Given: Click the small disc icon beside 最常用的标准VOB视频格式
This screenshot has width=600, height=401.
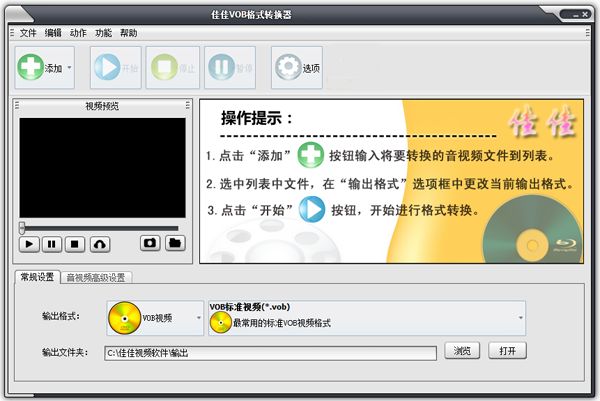Looking at the screenshot, I should click(x=220, y=322).
